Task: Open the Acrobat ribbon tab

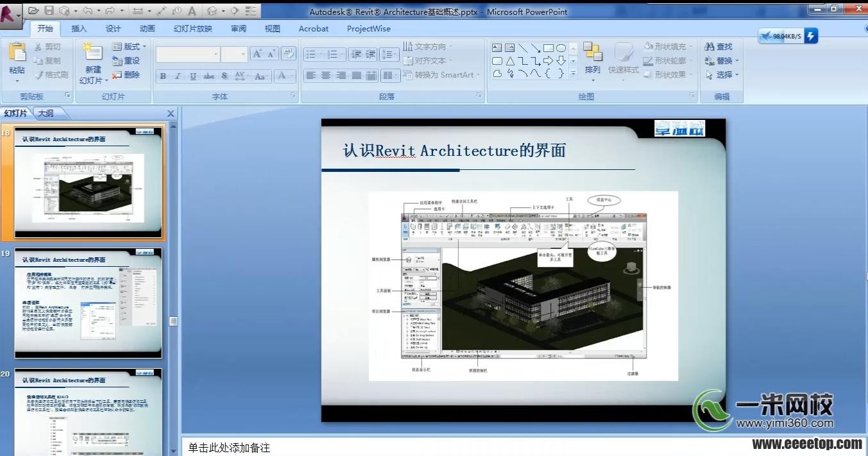Action: tap(314, 28)
